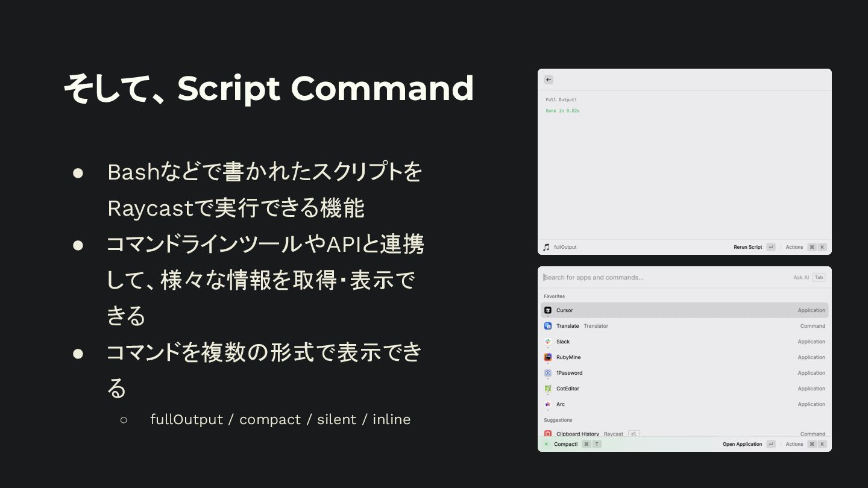Click the Tab key hint beside Ask AI
The height and width of the screenshot is (488, 868).
click(819, 277)
